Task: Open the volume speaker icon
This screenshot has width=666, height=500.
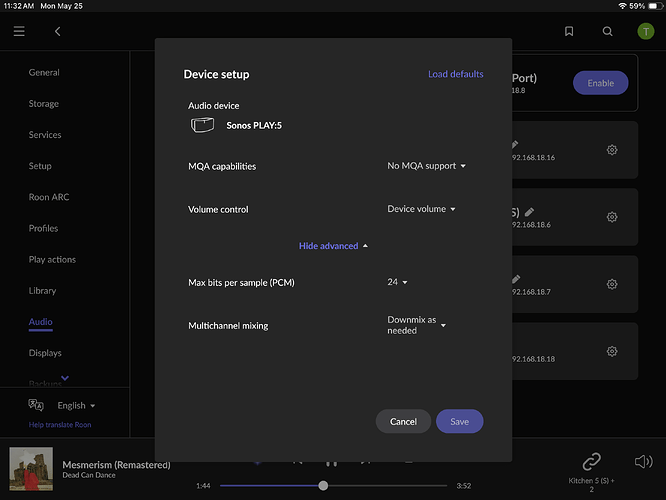Action: click(643, 461)
